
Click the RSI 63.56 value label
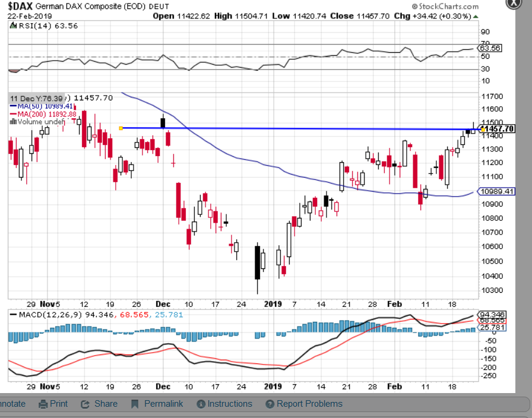491,48
